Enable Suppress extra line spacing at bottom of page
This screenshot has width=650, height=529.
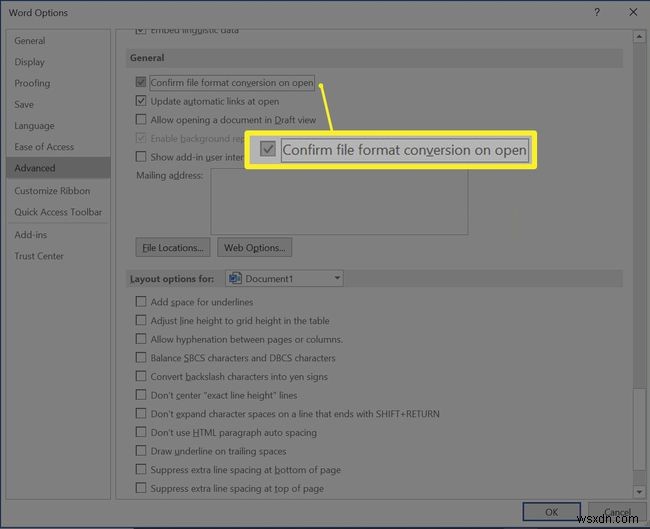tap(141, 469)
